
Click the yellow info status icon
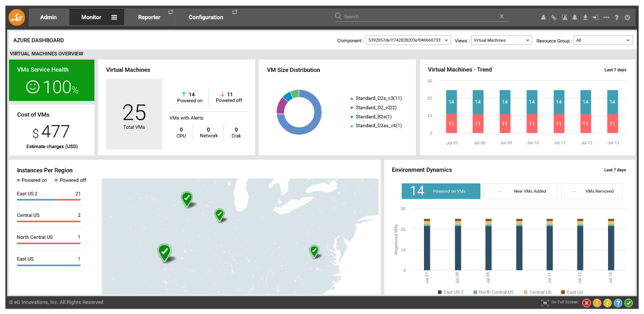(608, 303)
